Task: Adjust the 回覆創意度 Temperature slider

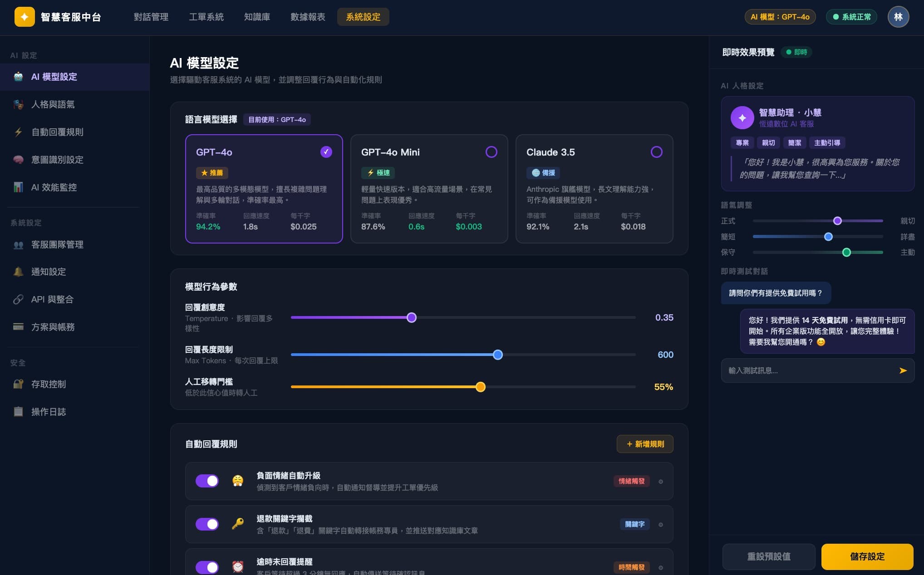Action: click(x=411, y=317)
